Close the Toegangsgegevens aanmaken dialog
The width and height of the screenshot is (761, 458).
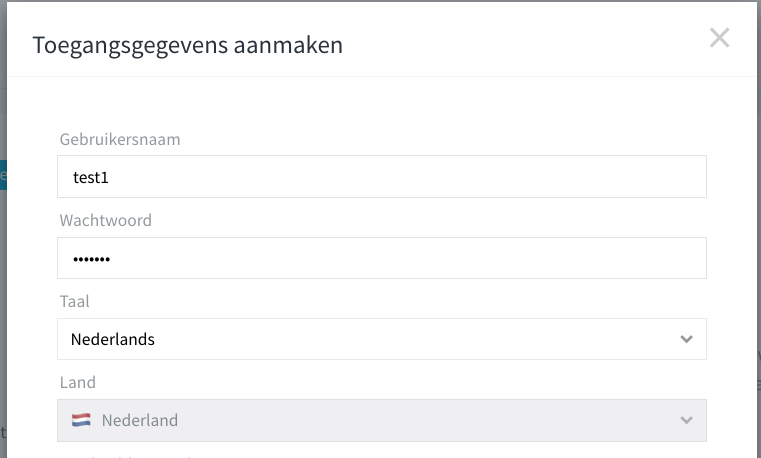[x=719, y=38]
